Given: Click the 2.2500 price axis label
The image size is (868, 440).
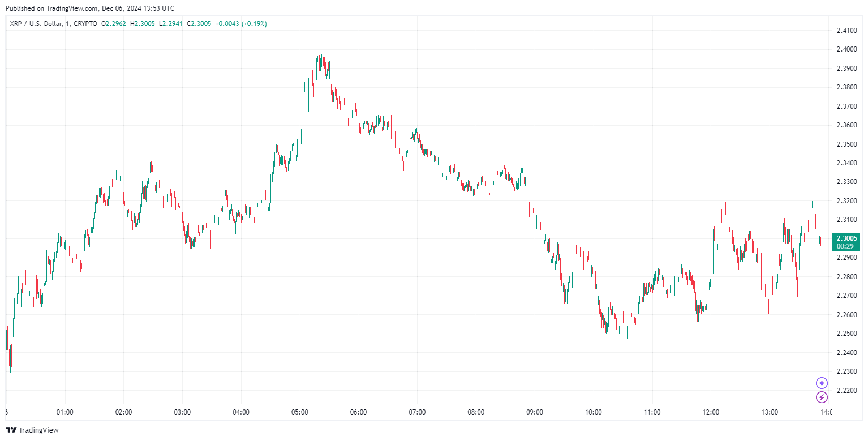Looking at the screenshot, I should [846, 334].
